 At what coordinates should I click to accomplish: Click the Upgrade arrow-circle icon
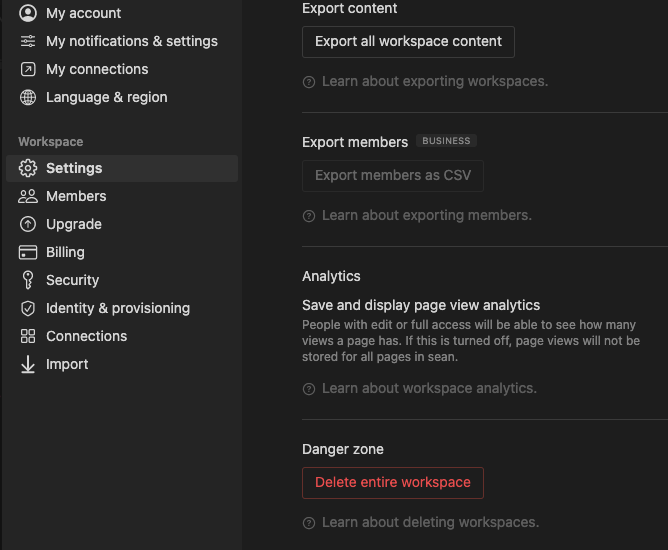(x=28, y=224)
